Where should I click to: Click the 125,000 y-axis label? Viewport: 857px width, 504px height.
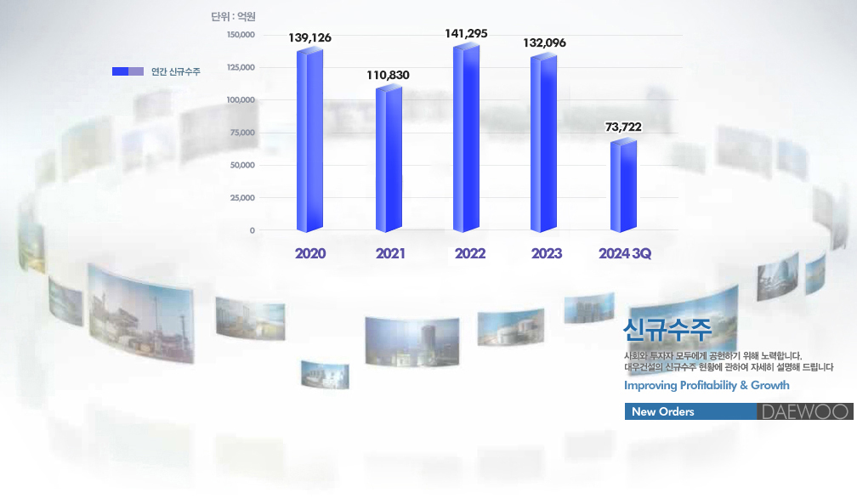click(241, 67)
